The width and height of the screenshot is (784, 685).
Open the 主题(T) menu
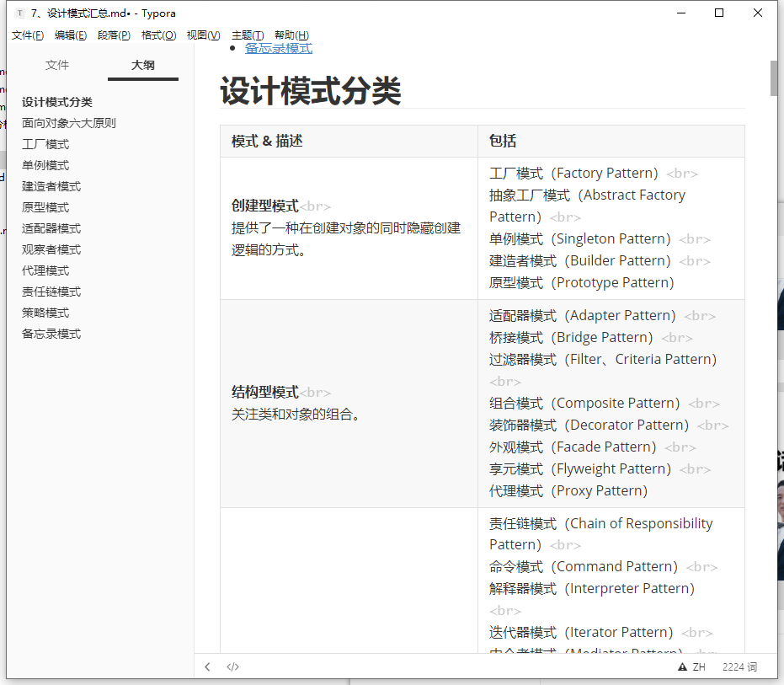(x=248, y=35)
